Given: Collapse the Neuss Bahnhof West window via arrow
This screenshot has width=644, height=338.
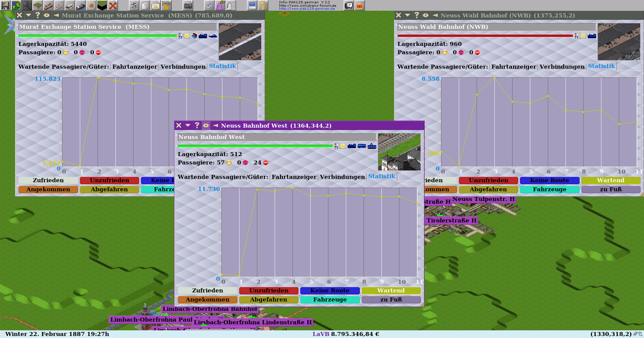Looking at the screenshot, I should click(x=188, y=126).
